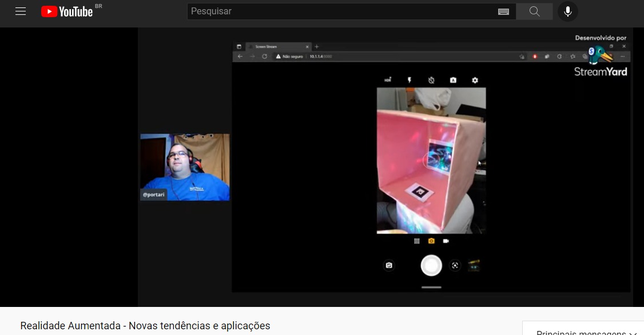The width and height of the screenshot is (644, 335).
Task: Click the browser back arrow in video
Action: 240,56
